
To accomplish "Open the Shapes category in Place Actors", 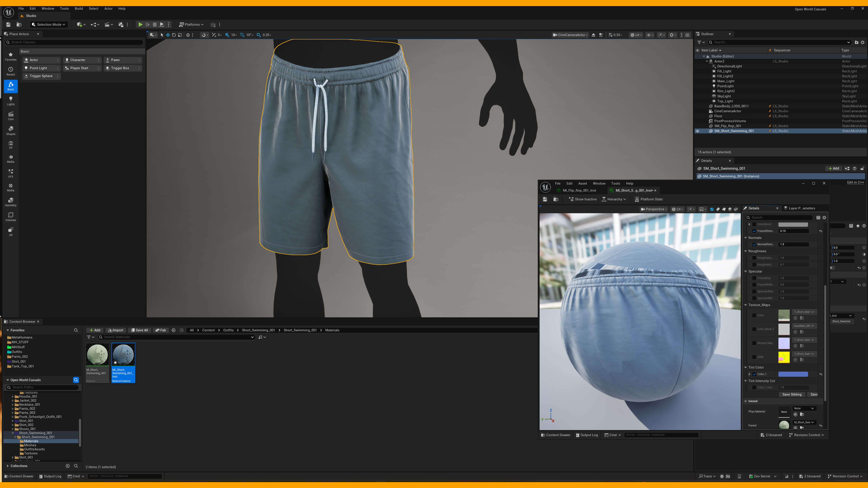I will click(11, 131).
